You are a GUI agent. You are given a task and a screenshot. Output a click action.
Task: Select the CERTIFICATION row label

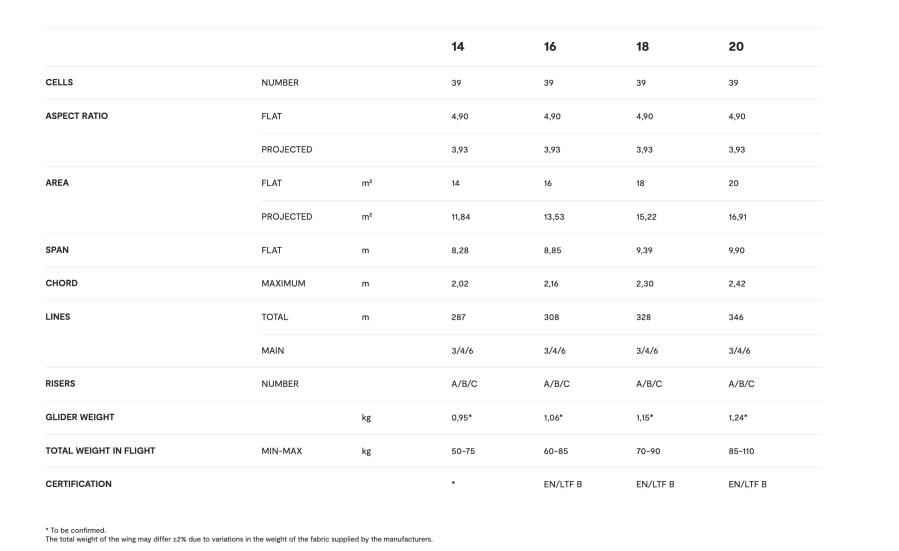click(x=78, y=484)
